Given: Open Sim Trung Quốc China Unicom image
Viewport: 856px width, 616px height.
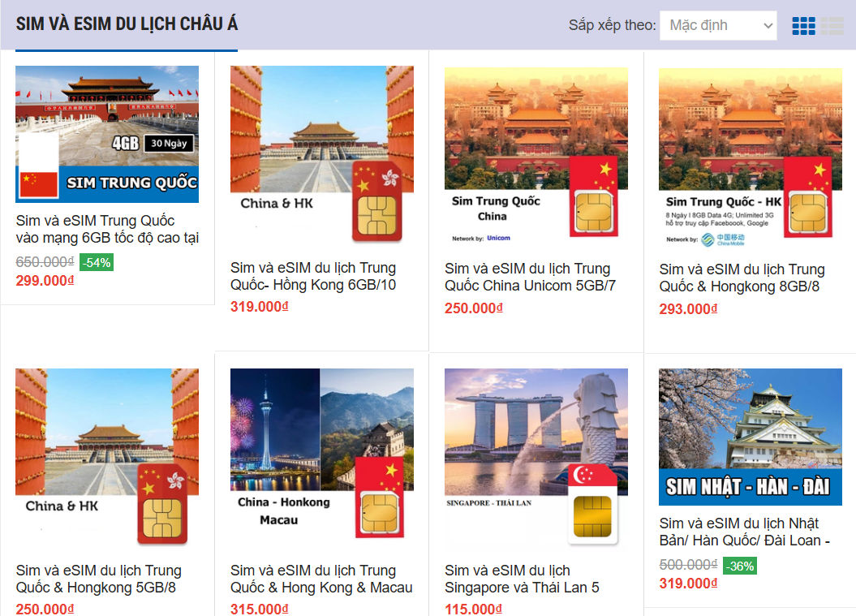Looking at the screenshot, I should click(536, 156).
